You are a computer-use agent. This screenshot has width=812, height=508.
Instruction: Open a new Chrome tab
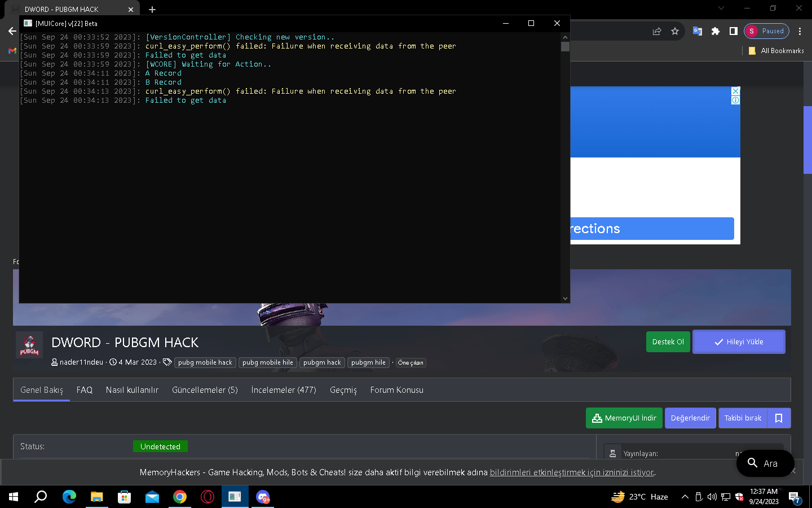[x=152, y=10]
